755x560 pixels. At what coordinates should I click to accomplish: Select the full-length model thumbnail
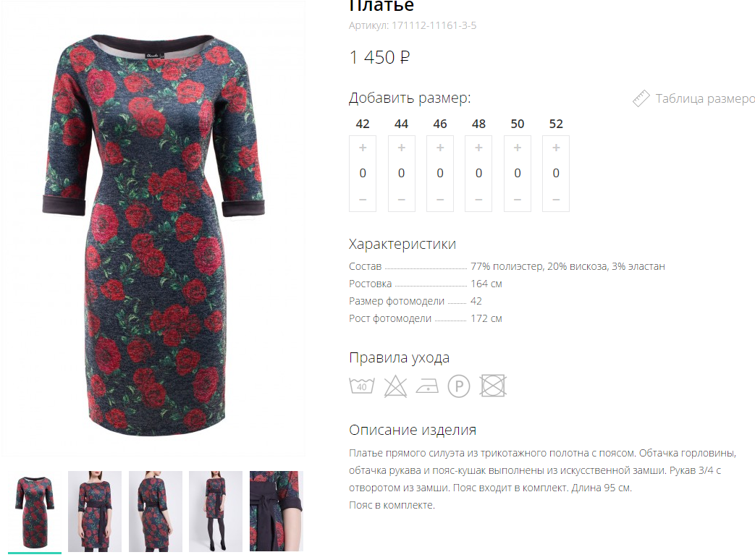(x=216, y=512)
